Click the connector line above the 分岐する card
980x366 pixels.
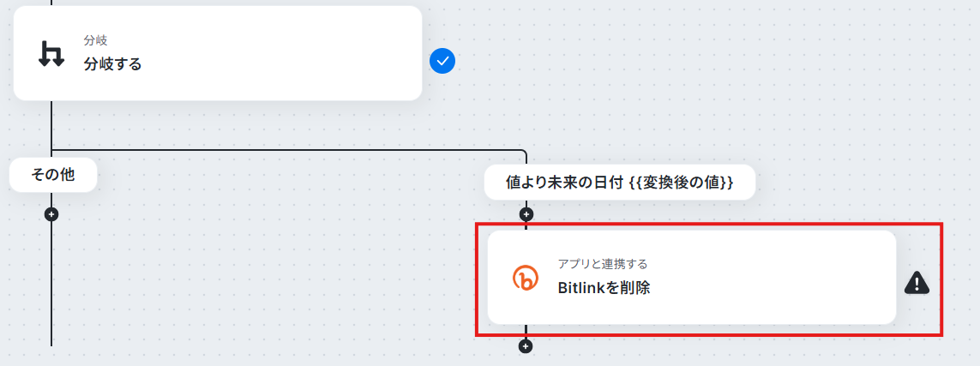pos(51,3)
